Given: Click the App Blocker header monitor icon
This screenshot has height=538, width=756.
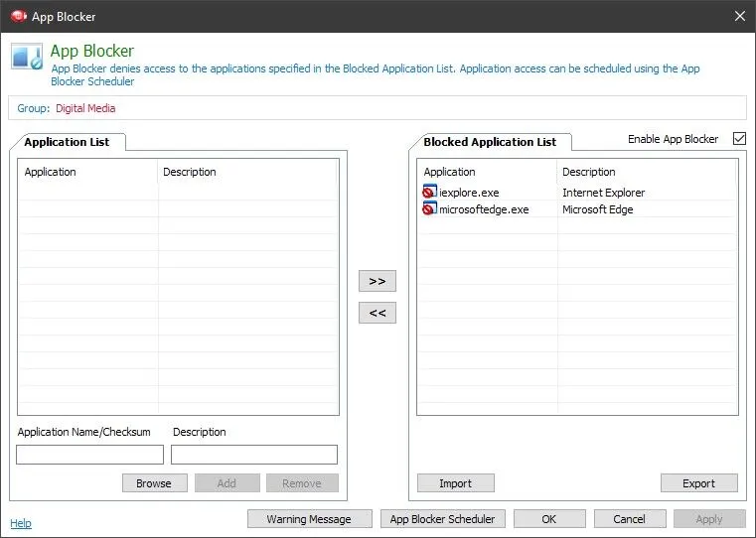Looking at the screenshot, I should coord(27,58).
